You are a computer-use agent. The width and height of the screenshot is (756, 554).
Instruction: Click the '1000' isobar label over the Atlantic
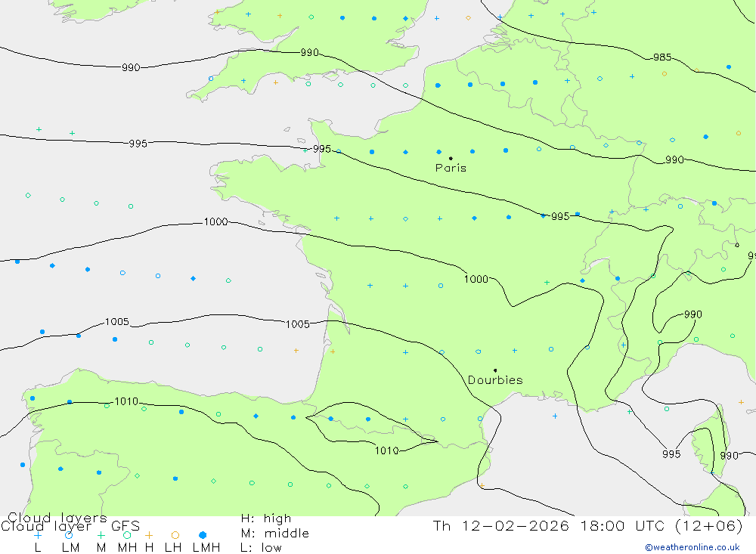point(215,221)
